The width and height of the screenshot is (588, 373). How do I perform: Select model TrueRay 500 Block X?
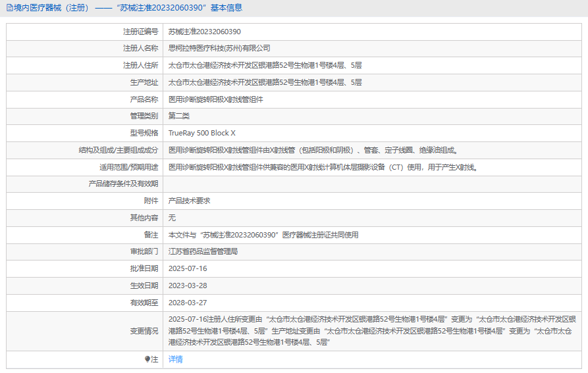coord(201,133)
